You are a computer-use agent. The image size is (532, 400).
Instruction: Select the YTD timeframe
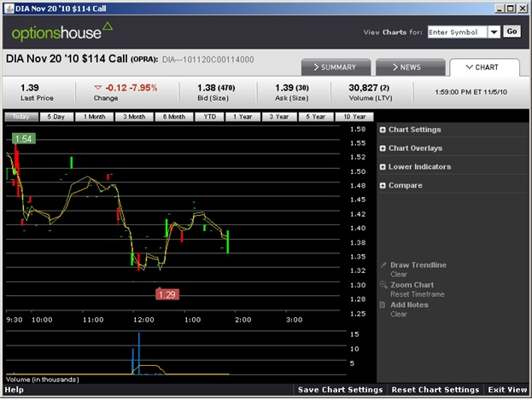click(x=209, y=117)
